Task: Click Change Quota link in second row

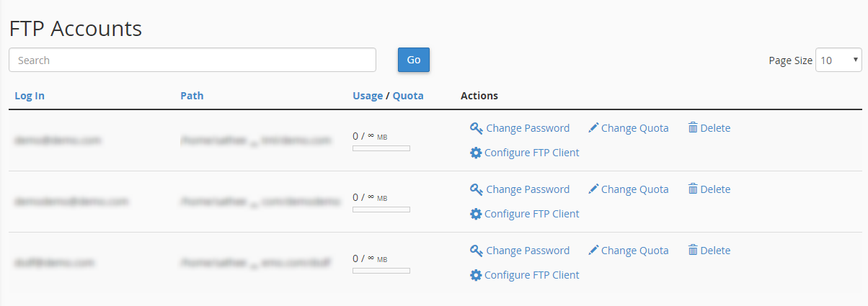Action: pyautogui.click(x=634, y=189)
